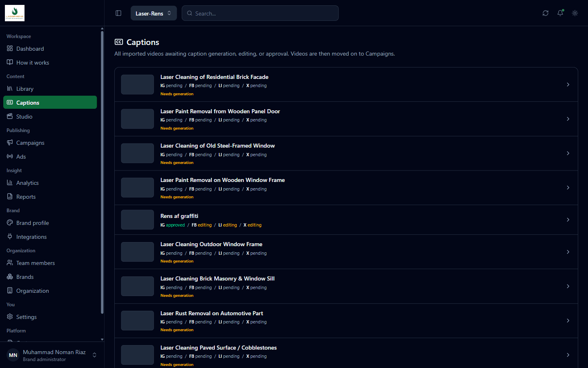
Task: Open the Laser Rust Removal on Automotive Part title
Action: tap(212, 313)
